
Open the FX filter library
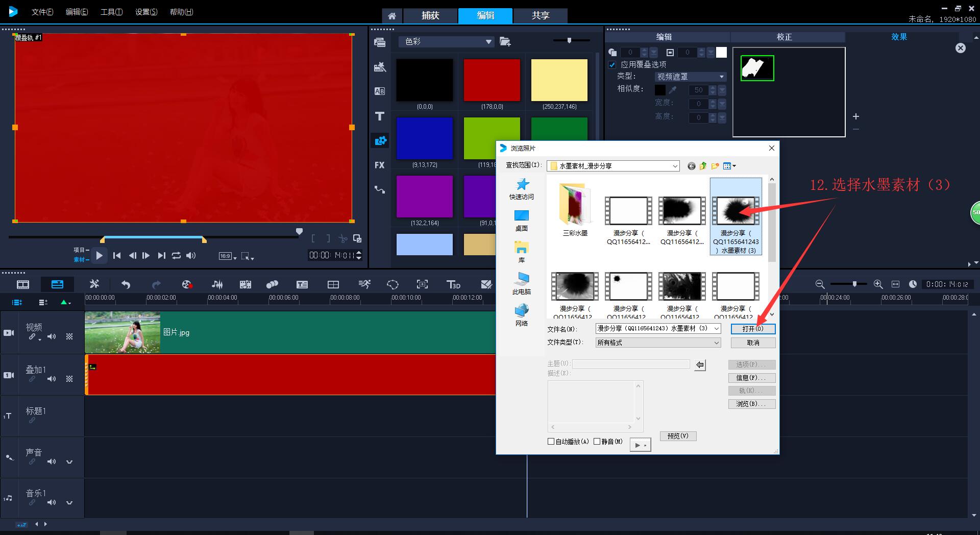[x=380, y=165]
